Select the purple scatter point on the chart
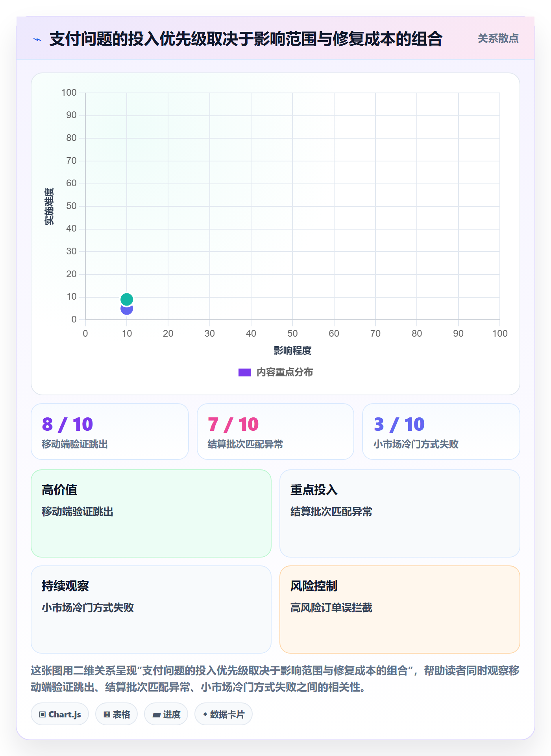The image size is (551, 756). pos(127,309)
